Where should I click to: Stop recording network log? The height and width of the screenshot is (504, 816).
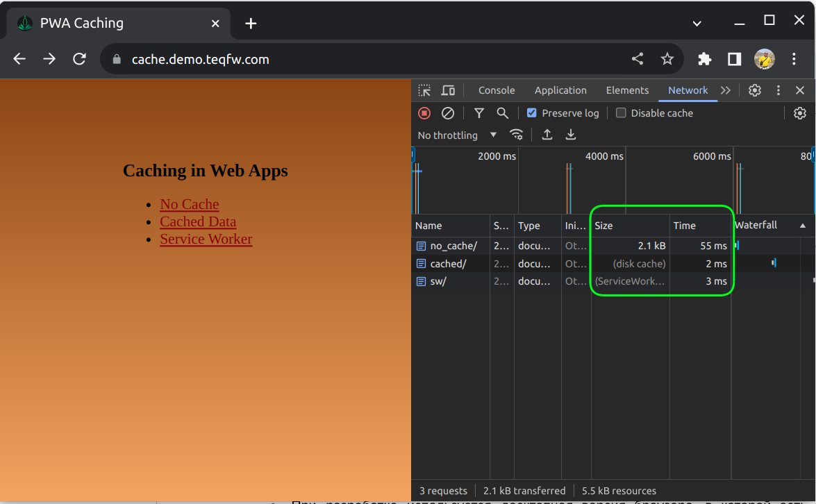pos(424,113)
